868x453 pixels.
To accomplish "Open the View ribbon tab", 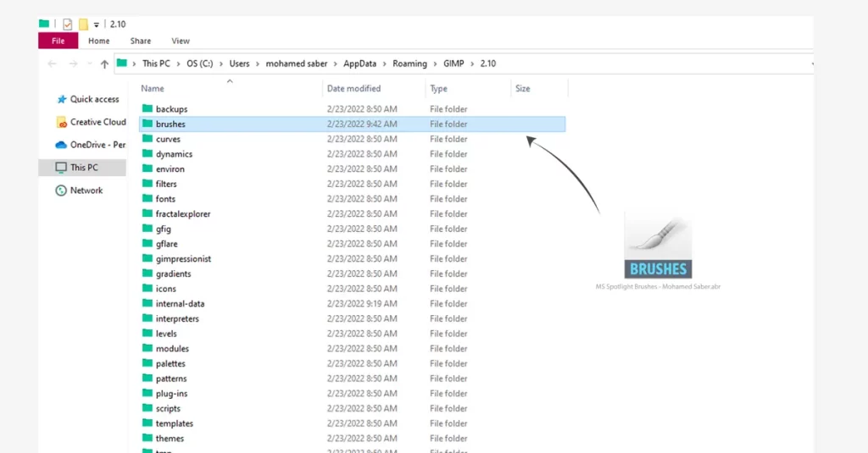I will 181,41.
